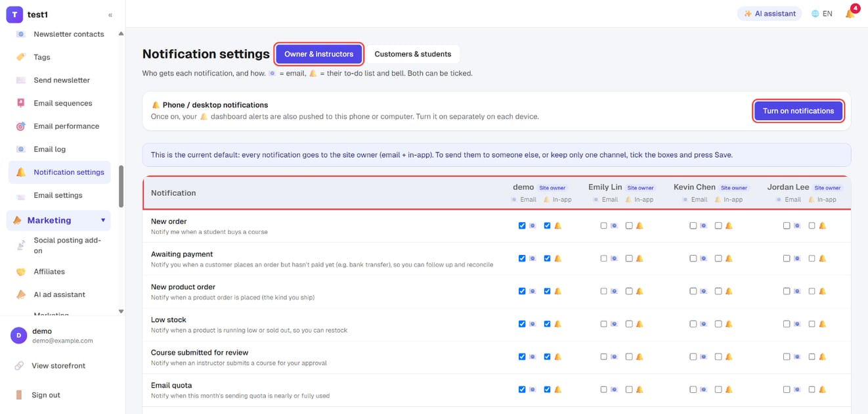Enable Jordan Lee In-app for Awaiting payment
This screenshot has height=414, width=868.
[x=812, y=258]
